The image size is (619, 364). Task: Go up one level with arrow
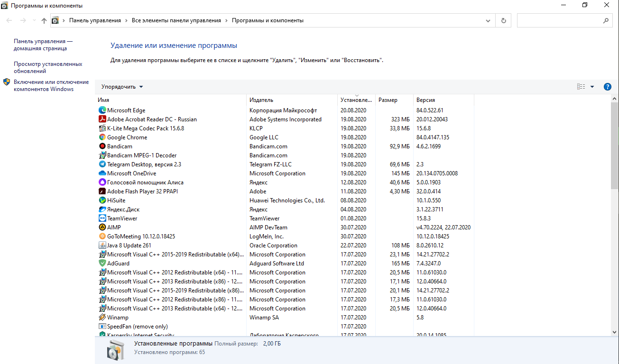tap(44, 21)
